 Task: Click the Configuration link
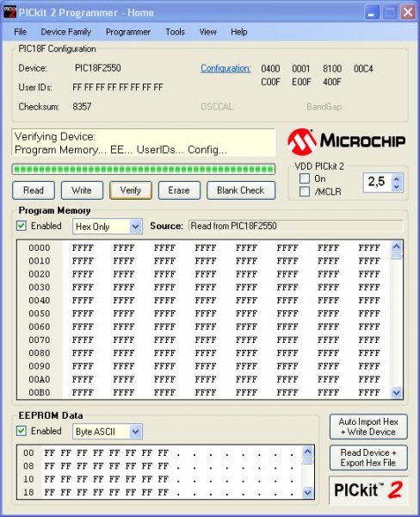tap(225, 68)
